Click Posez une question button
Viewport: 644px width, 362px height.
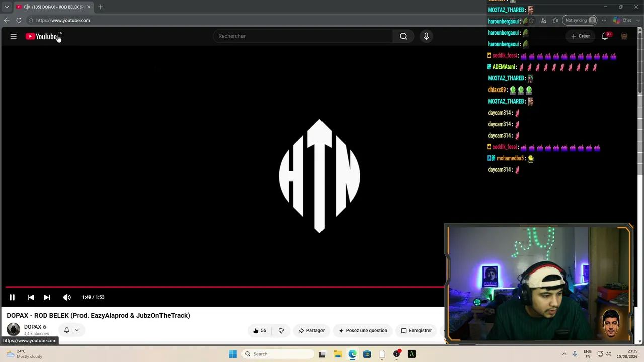363,330
